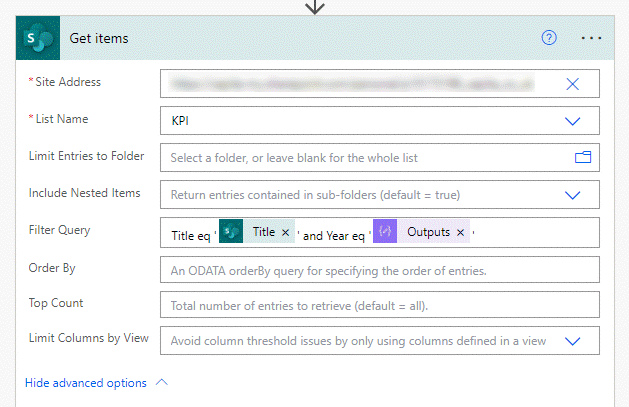Expand the Limit Columns by View dropdown

click(573, 341)
